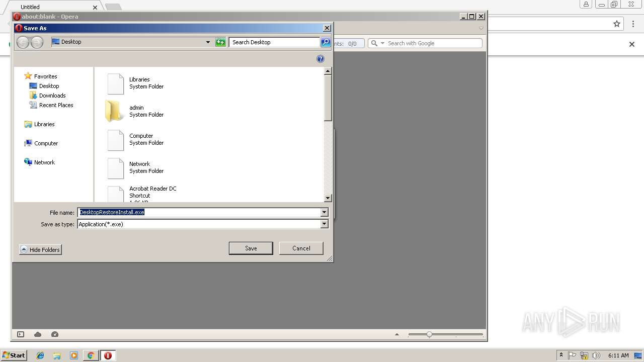Click the File name input field
Viewport: 644px width, 362px height.
pyautogui.click(x=199, y=213)
